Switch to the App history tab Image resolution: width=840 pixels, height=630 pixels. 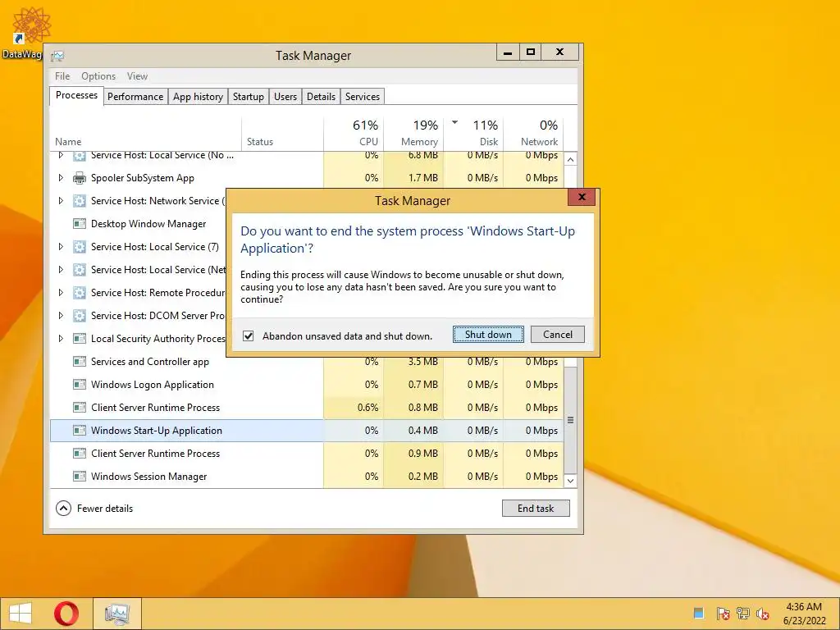[198, 97]
